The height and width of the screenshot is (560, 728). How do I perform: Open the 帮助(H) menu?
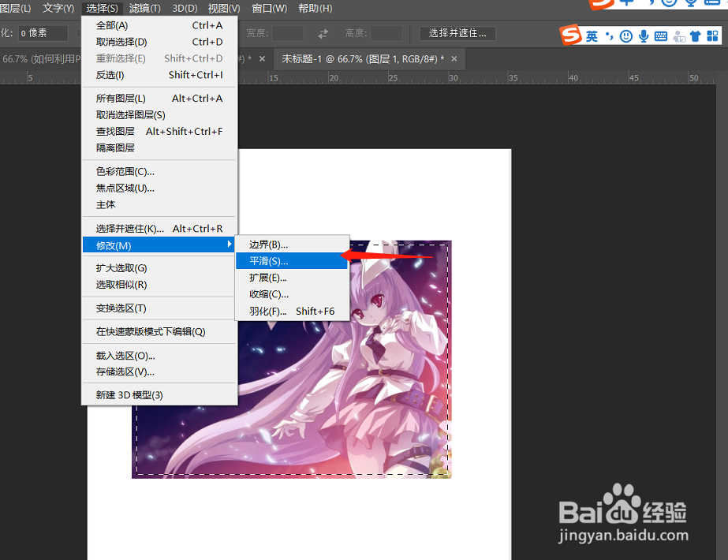[x=315, y=9]
